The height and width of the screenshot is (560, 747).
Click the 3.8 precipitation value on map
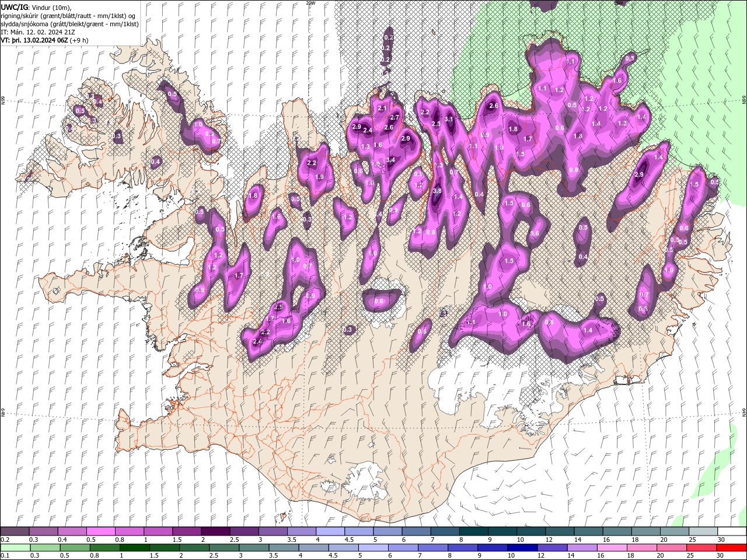pos(437,191)
